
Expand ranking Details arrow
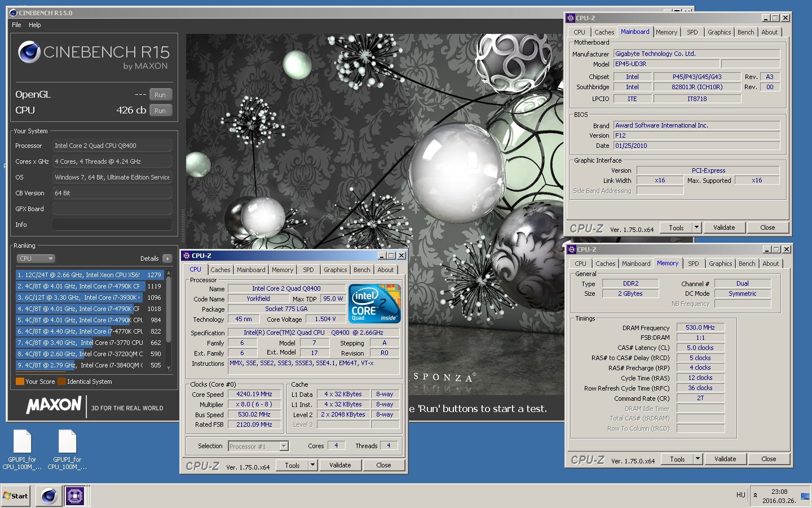click(x=167, y=259)
